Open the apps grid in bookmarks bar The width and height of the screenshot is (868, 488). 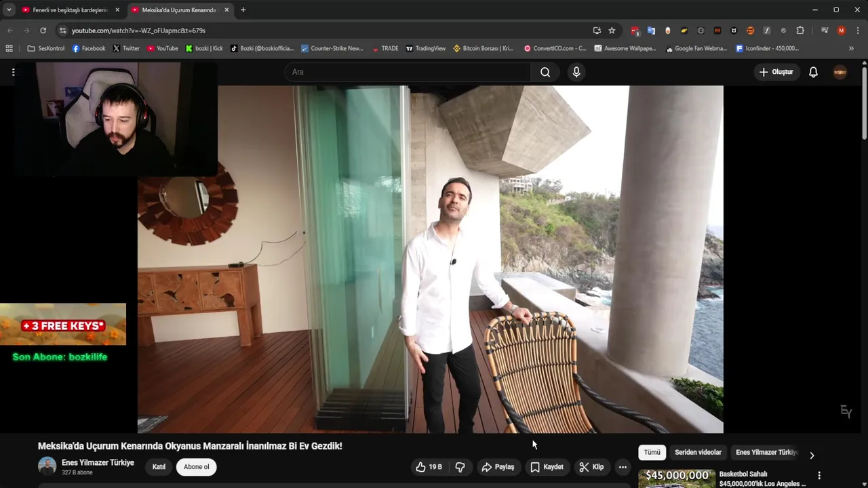9,48
